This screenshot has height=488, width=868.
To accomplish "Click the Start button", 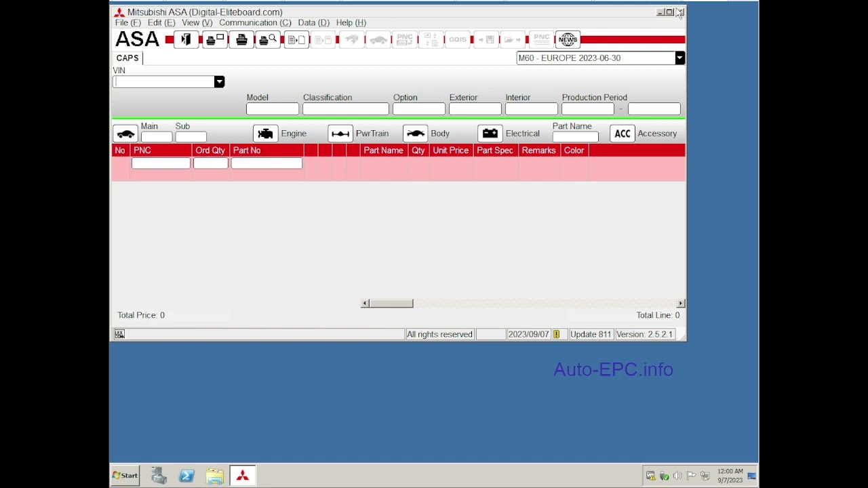I will pyautogui.click(x=125, y=476).
